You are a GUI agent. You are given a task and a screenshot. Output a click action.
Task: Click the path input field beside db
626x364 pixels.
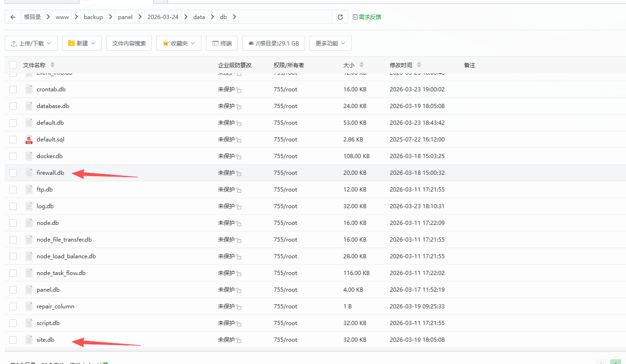[x=283, y=17]
